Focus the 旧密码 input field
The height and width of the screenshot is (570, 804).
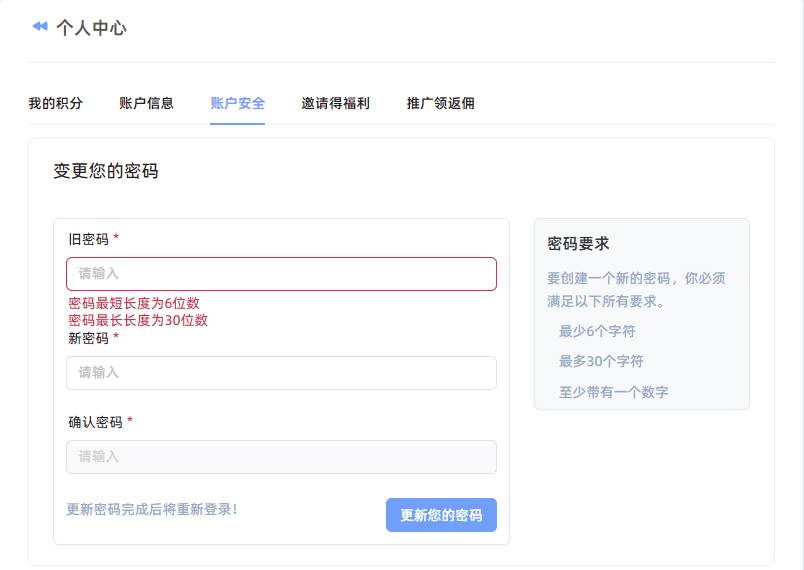[282, 274]
